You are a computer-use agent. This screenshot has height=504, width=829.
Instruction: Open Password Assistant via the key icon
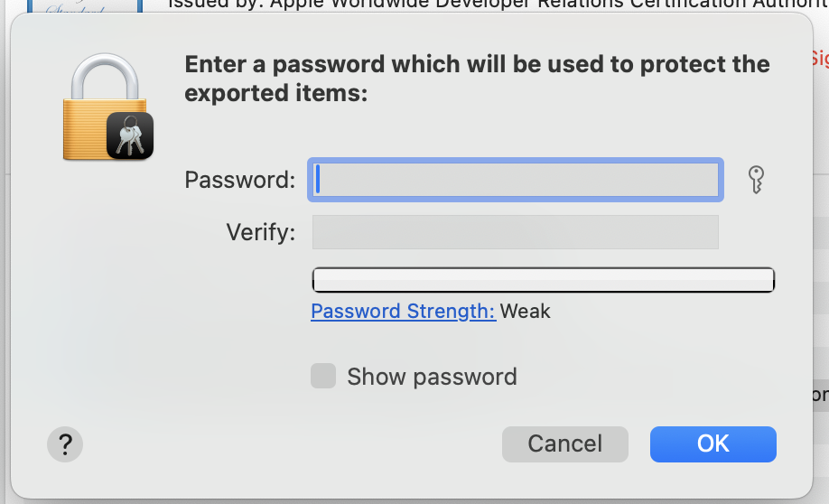[756, 180]
